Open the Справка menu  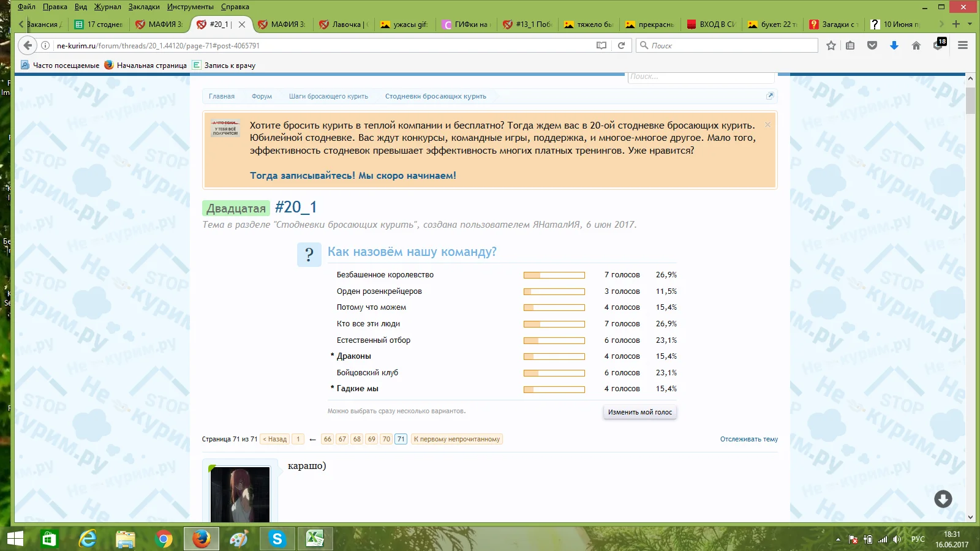(235, 7)
